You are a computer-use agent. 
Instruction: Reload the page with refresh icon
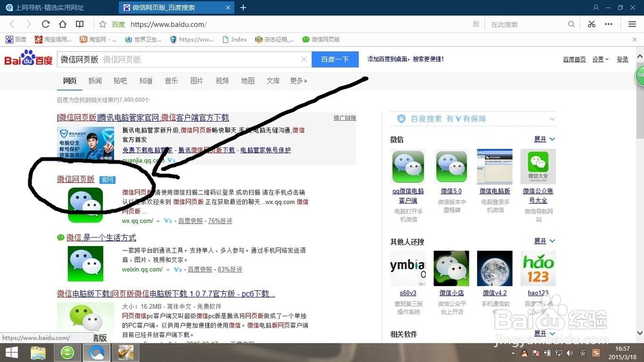coord(46,24)
